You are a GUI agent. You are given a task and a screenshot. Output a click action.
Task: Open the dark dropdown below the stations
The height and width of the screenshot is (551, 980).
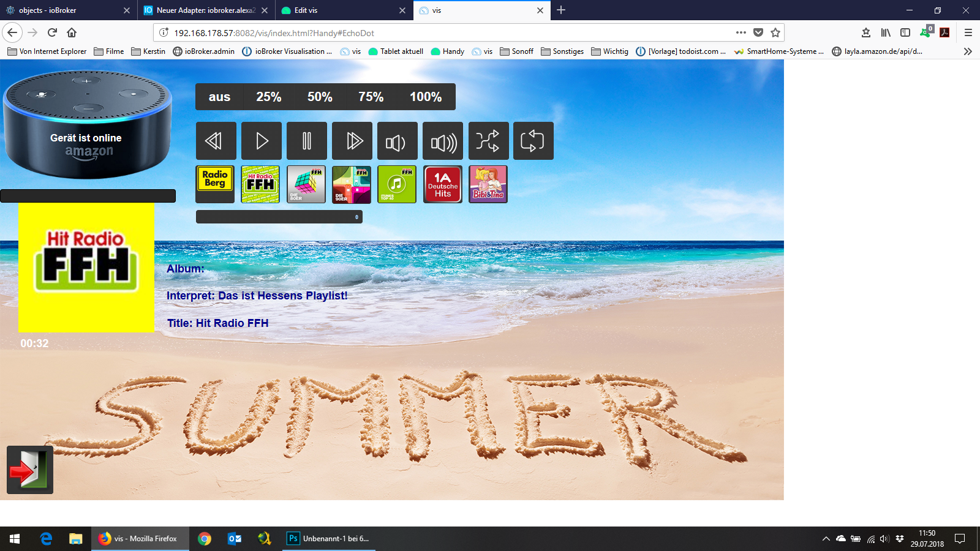[279, 217]
